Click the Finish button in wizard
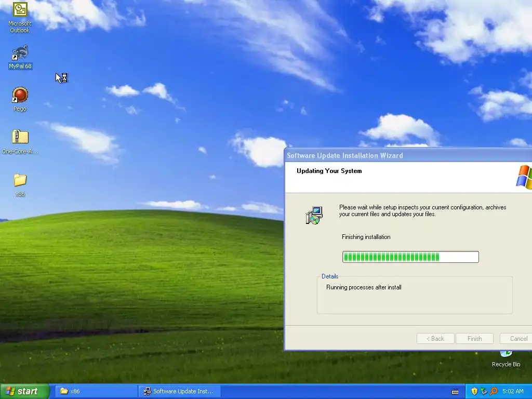The height and width of the screenshot is (399, 532). point(474,339)
